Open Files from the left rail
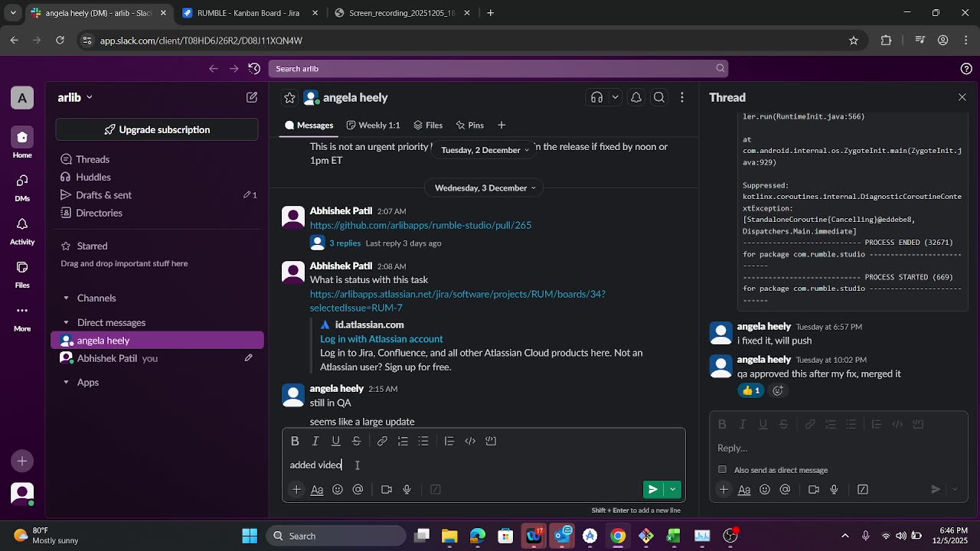The width and height of the screenshot is (980, 551). click(x=22, y=273)
